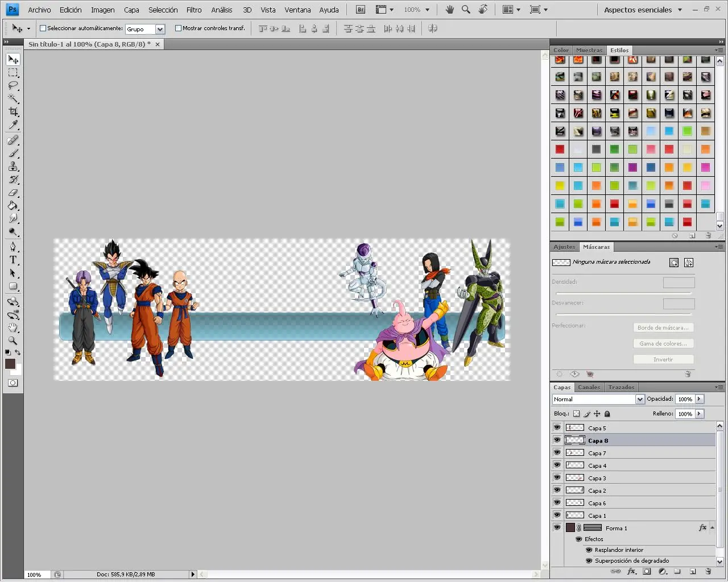
Task: Open the Grupo dropdown in options bar
Action: click(x=160, y=29)
